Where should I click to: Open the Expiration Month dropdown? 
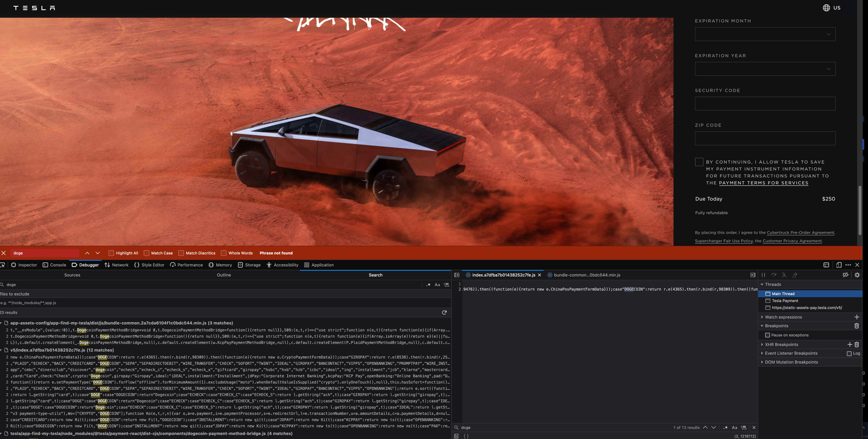click(x=765, y=34)
